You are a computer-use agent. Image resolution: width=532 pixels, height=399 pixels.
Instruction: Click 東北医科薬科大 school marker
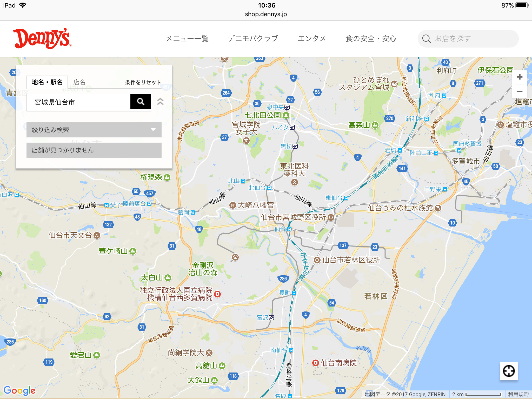coord(294,182)
